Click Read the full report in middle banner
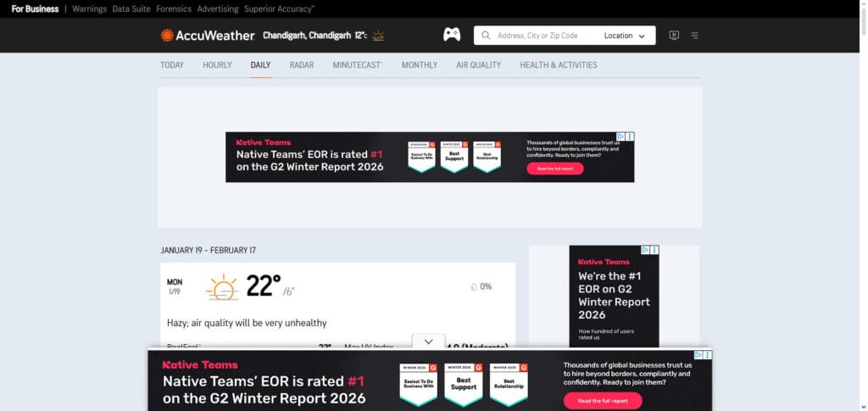The width and height of the screenshot is (868, 411). click(555, 168)
